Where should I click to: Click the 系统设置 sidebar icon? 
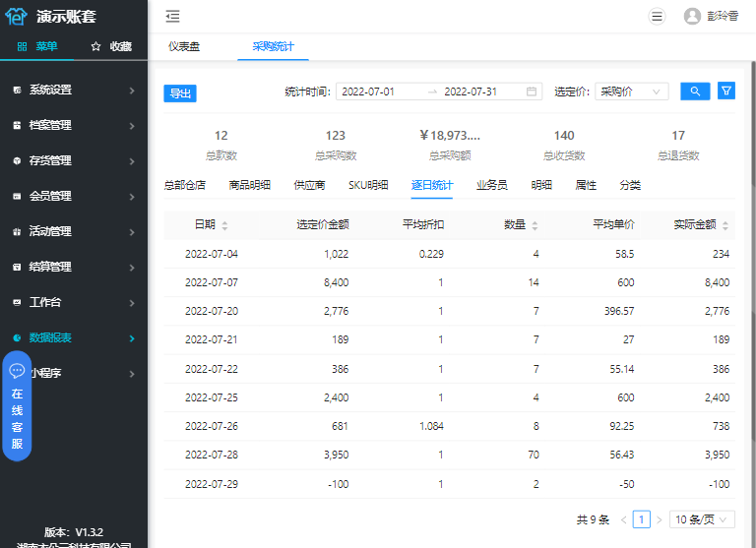(17, 91)
